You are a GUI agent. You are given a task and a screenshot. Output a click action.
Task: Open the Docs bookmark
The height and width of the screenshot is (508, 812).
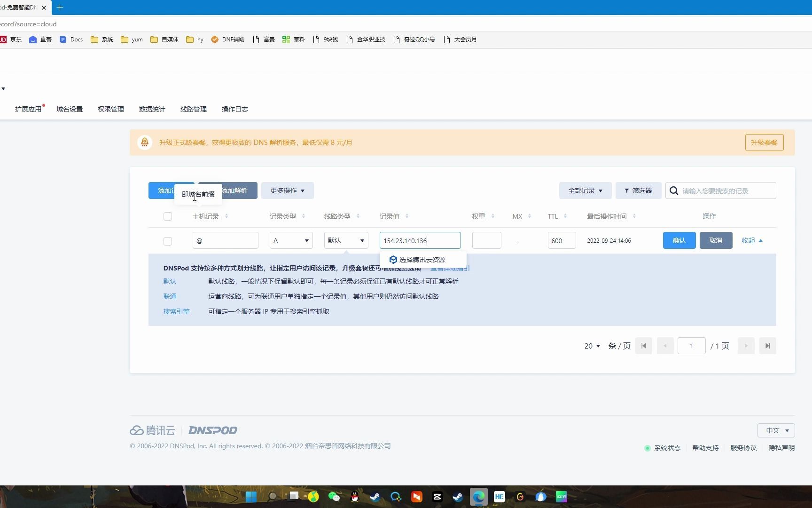pos(71,40)
